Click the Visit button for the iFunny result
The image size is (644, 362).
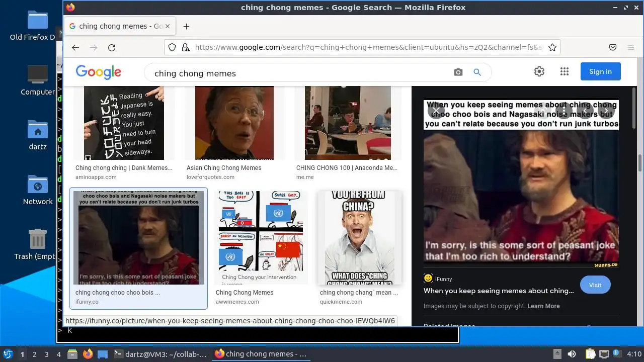tap(595, 285)
